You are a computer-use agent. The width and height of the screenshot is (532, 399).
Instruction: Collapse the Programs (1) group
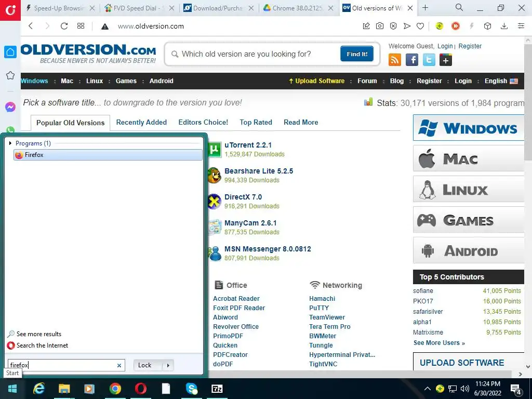[10, 143]
